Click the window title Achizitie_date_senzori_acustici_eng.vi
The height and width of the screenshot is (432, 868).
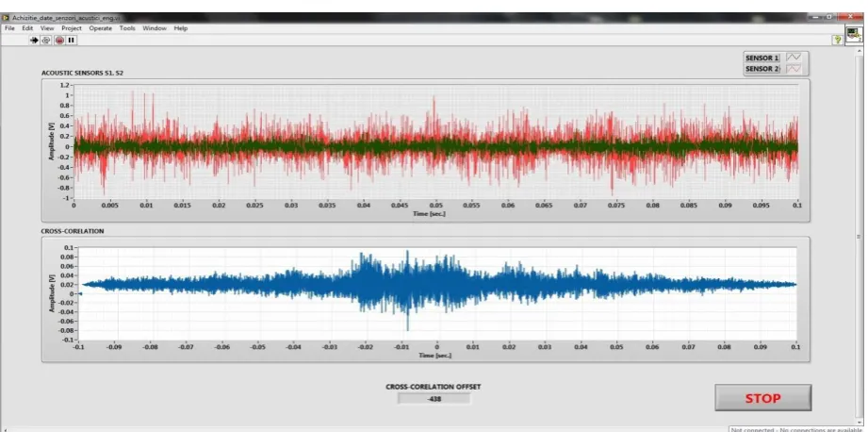coord(64,18)
